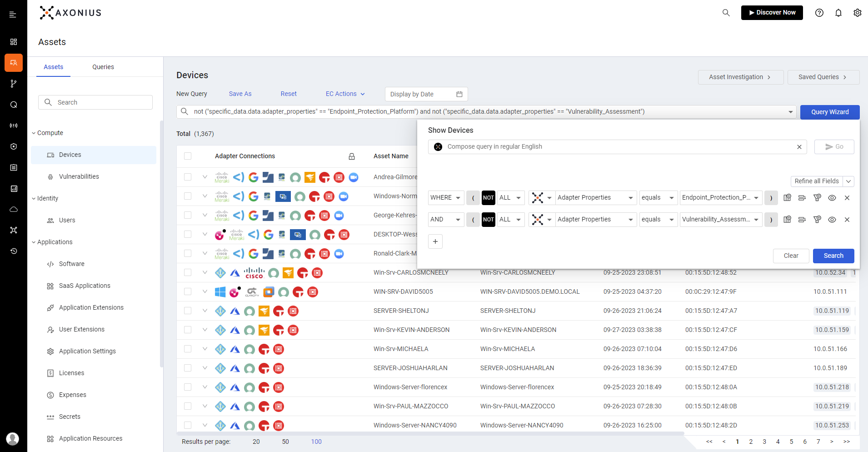
Task: Open the Query Wizard
Action: [x=829, y=112]
